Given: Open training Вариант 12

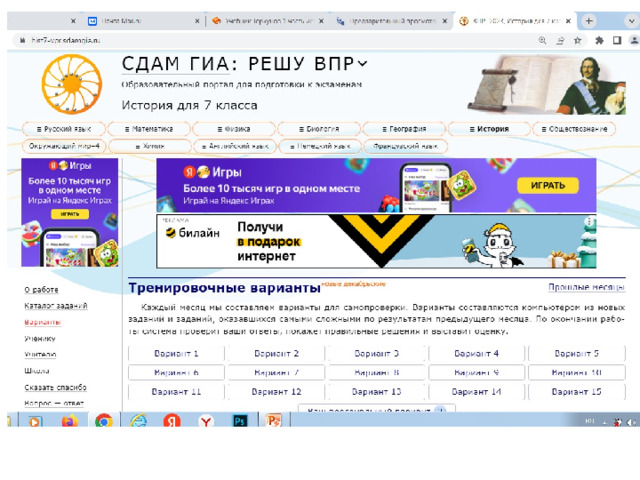Looking at the screenshot, I should tap(276, 391).
